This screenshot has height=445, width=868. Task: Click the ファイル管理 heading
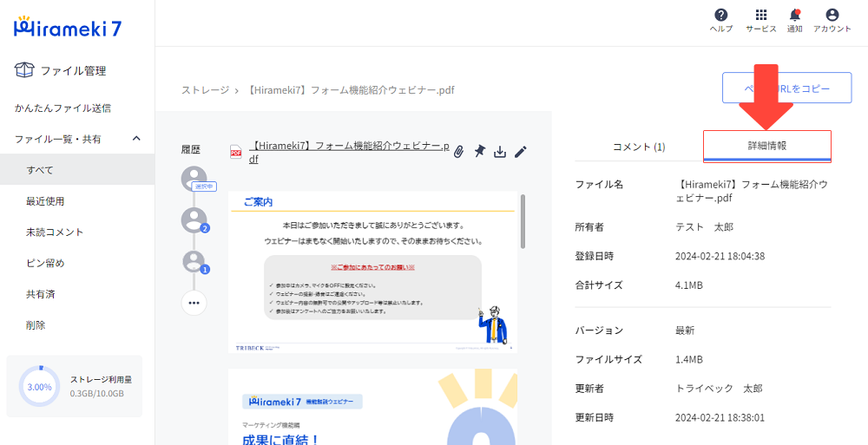coord(73,71)
